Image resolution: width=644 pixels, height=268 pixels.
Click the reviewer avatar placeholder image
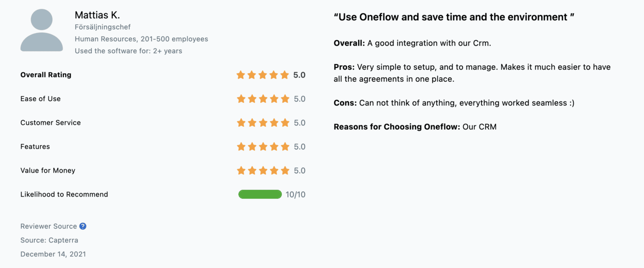(42, 30)
